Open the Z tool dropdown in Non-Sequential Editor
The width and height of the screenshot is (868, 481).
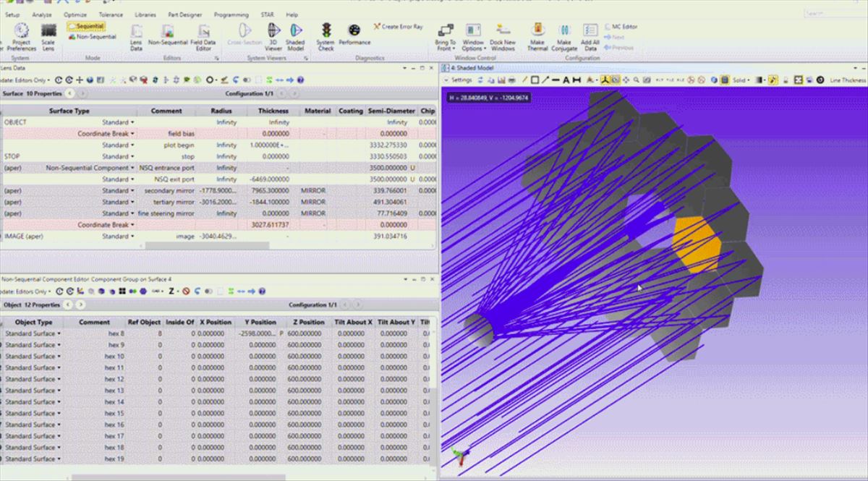pyautogui.click(x=174, y=291)
